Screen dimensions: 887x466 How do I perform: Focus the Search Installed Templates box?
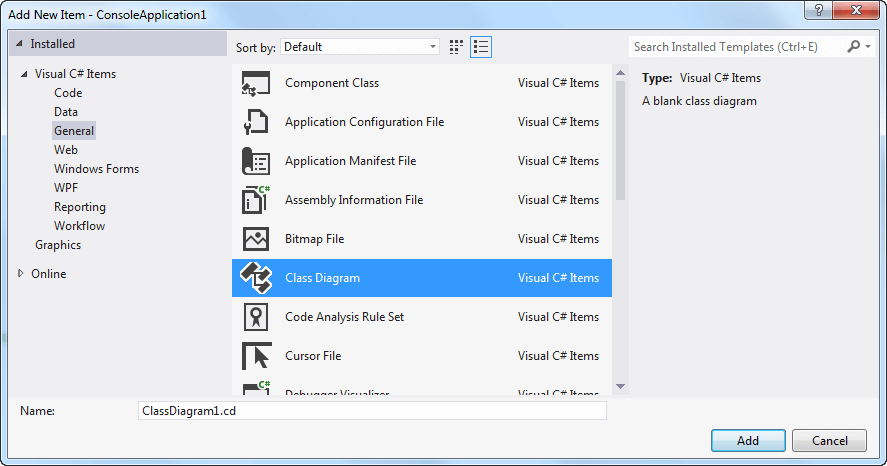737,47
